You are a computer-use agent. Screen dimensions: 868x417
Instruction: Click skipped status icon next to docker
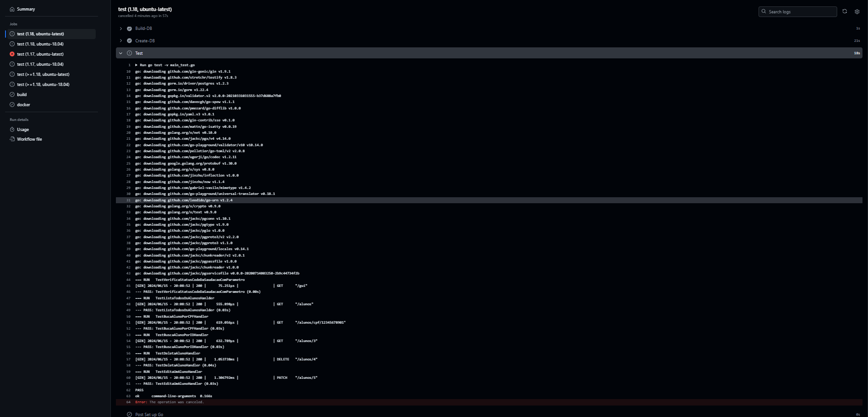coord(12,105)
